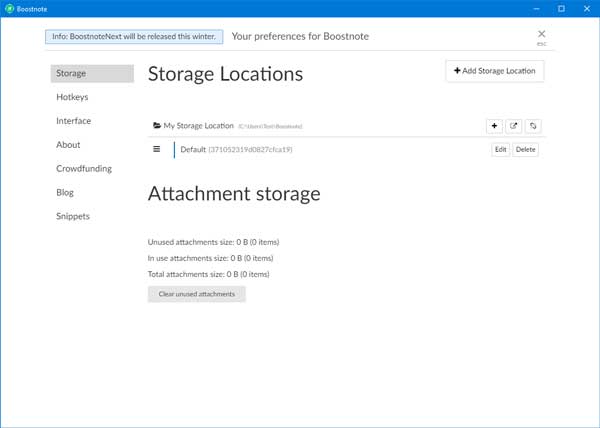This screenshot has height=428, width=600.
Task: Click the Default folder name
Action: (x=193, y=150)
